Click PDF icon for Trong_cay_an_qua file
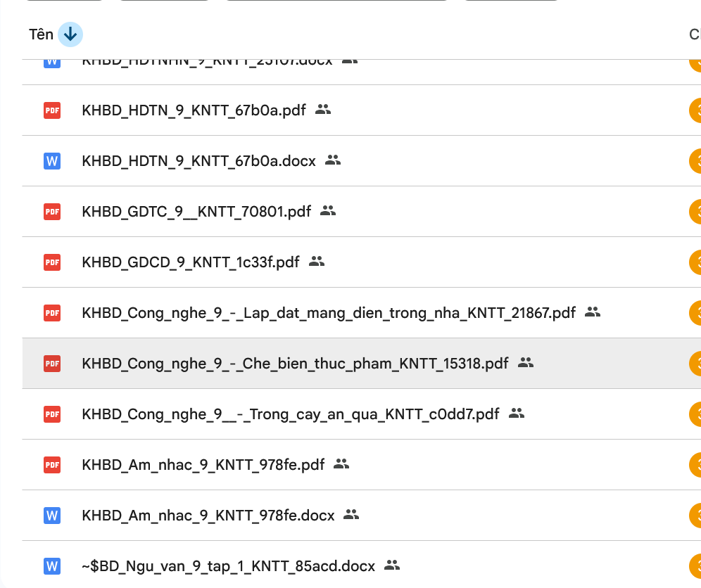Screen dimensions: 701x588 pos(52,414)
